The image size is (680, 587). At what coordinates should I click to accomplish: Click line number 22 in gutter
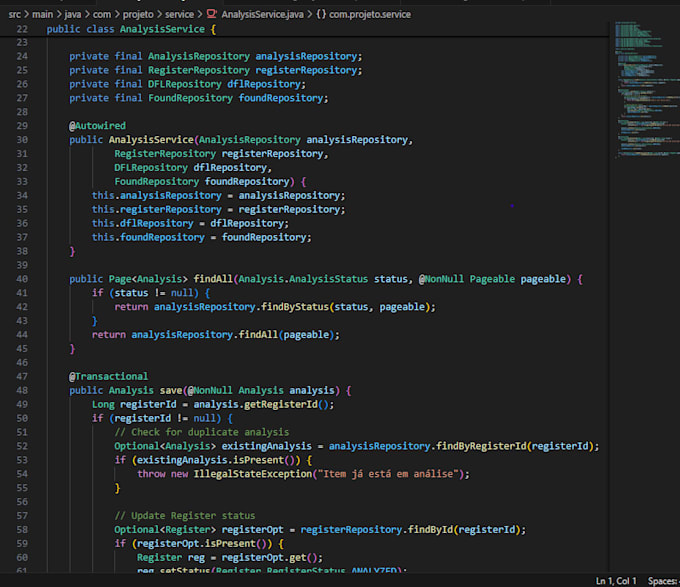pyautogui.click(x=22, y=29)
